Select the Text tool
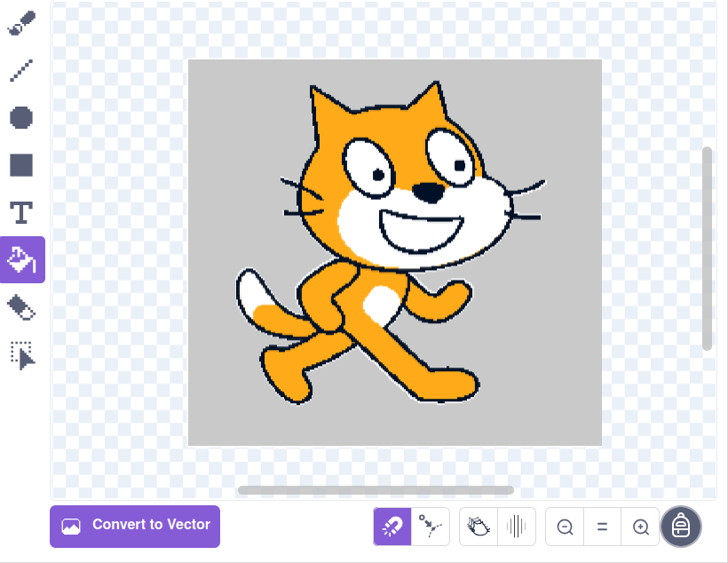This screenshot has width=728, height=563. tap(21, 212)
